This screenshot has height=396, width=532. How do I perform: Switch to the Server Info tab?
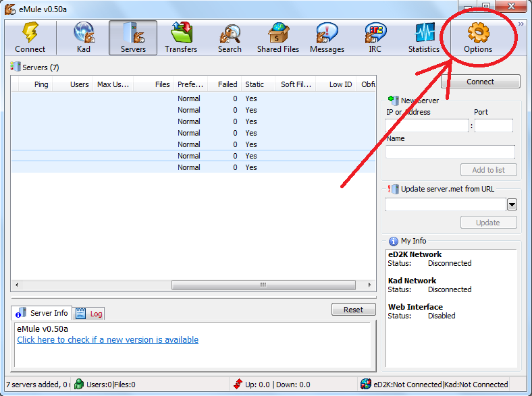click(x=42, y=313)
